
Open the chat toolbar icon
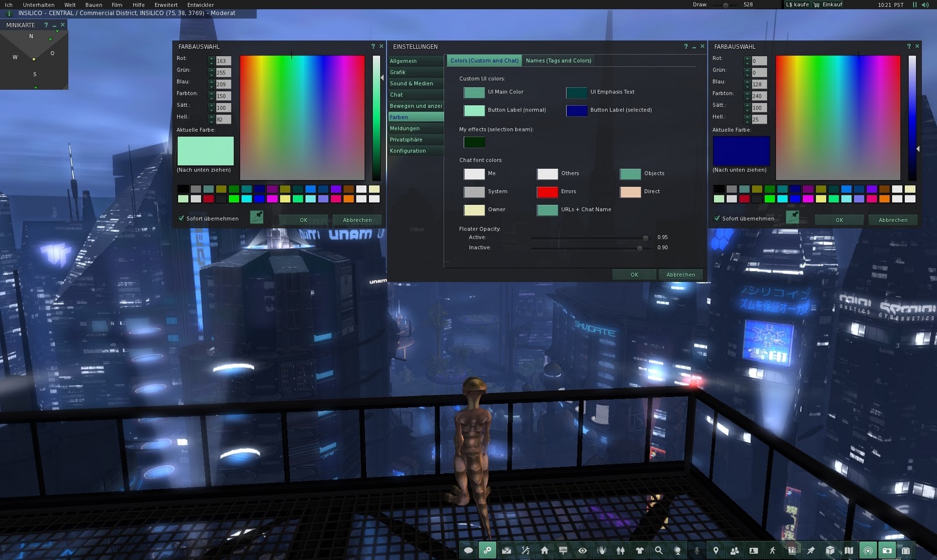[x=468, y=550]
